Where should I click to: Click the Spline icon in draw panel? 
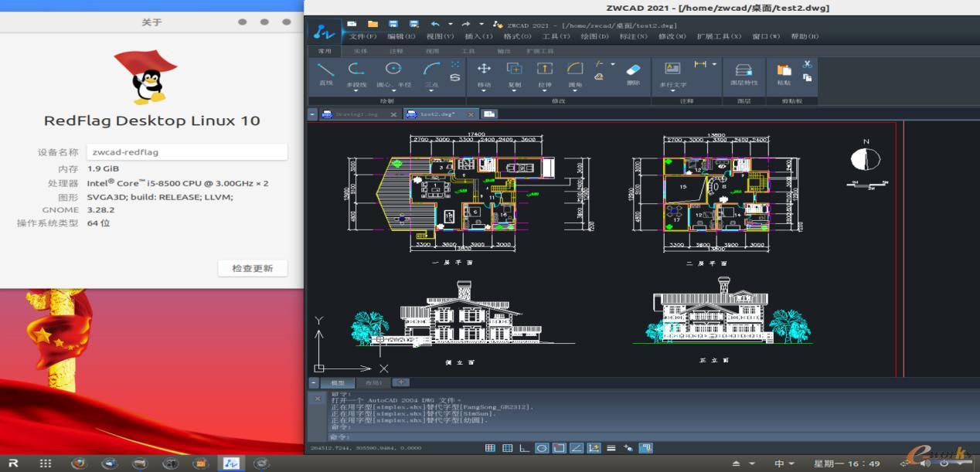(x=454, y=77)
